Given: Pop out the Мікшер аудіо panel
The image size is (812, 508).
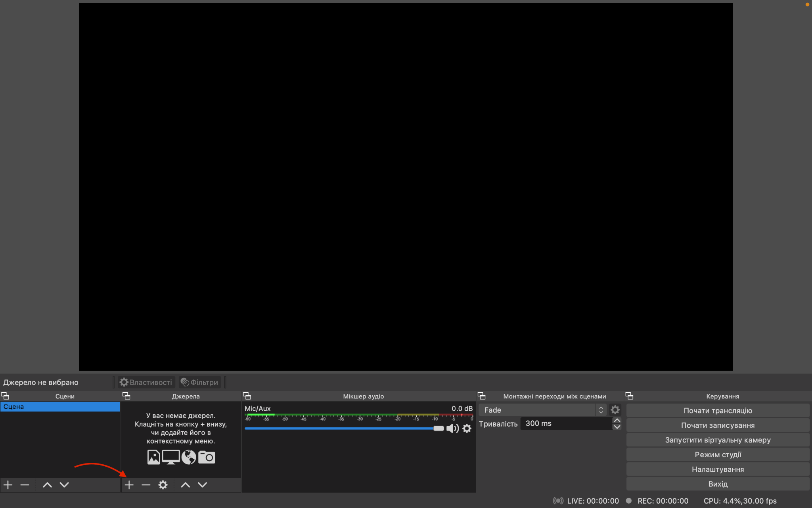Looking at the screenshot, I should (247, 396).
